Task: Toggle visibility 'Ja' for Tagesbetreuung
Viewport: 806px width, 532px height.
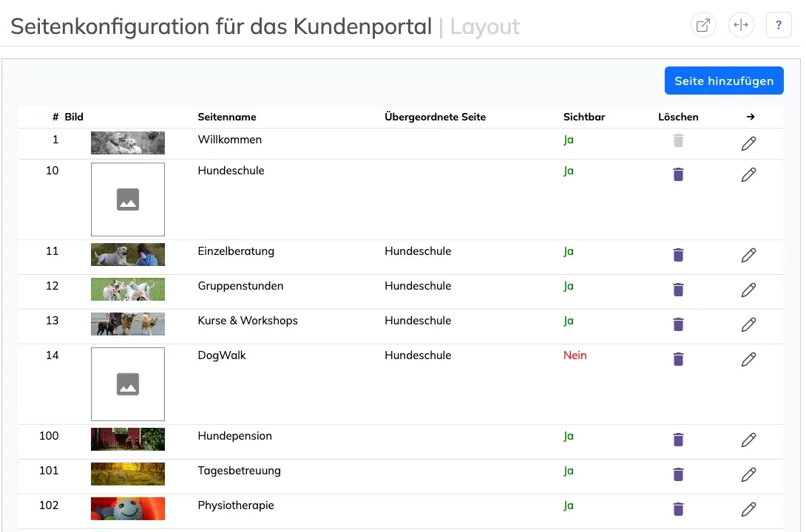Action: (x=568, y=471)
